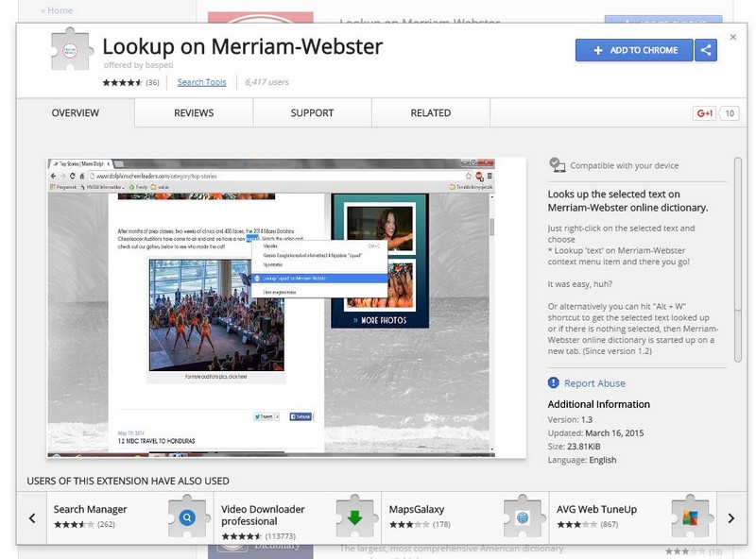This screenshot has height=559, width=756.
Task: Click 'Users of this extension have also used' heading
Action: point(129,481)
